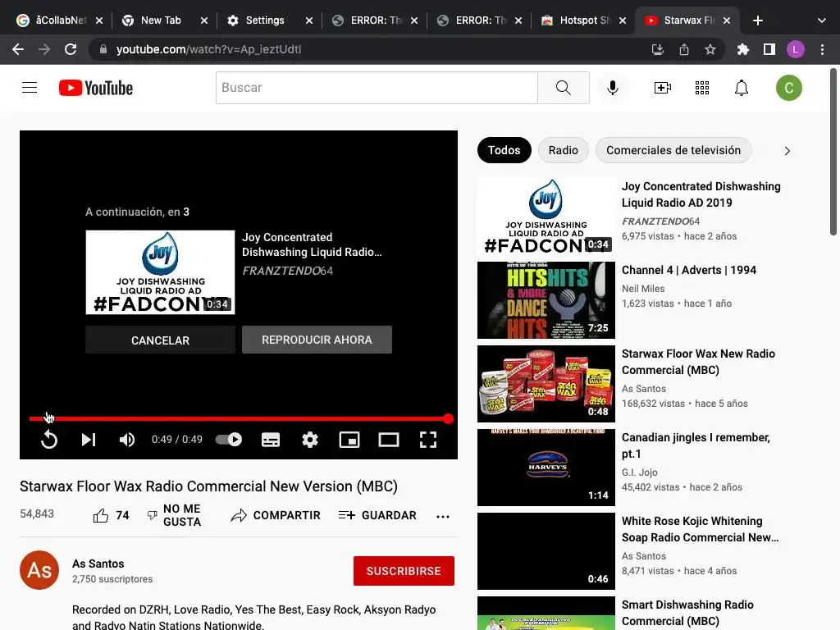Toggle the autoplay switch in player
840x630 pixels.
(229, 440)
